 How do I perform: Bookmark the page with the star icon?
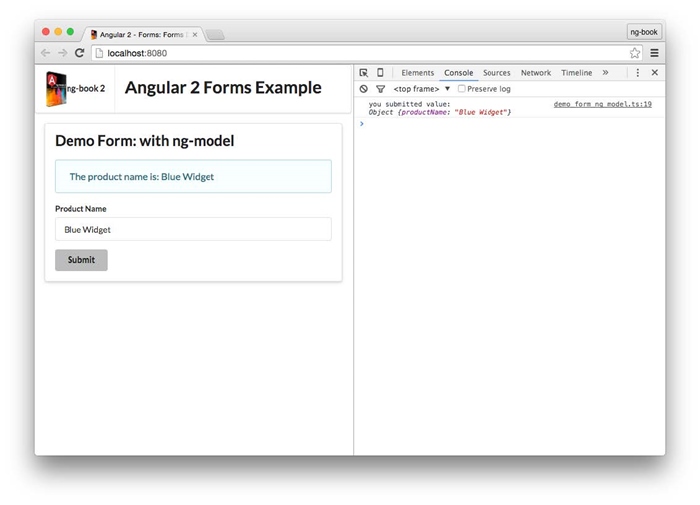635,53
